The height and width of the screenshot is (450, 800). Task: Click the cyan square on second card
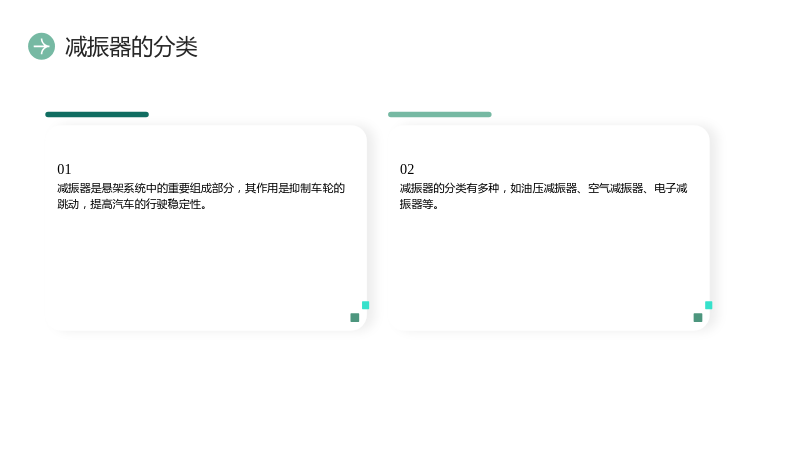click(x=709, y=305)
